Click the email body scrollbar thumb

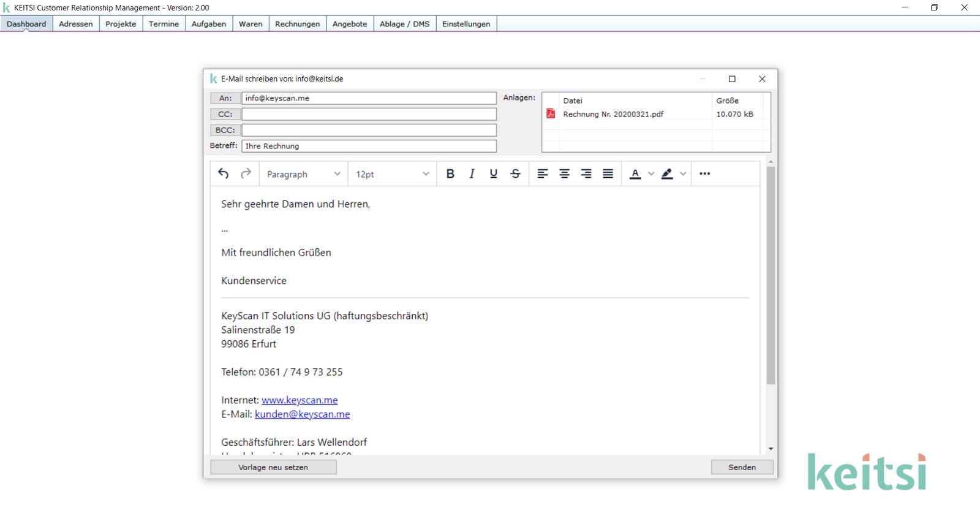coord(771,275)
